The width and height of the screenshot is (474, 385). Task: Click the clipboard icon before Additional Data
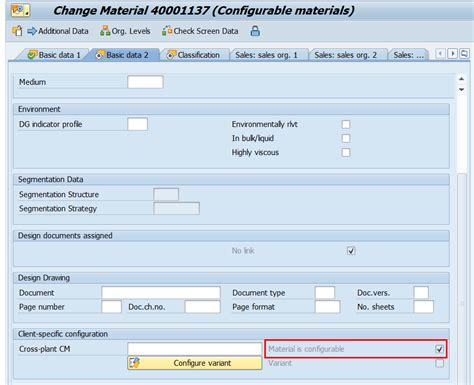click(x=17, y=31)
